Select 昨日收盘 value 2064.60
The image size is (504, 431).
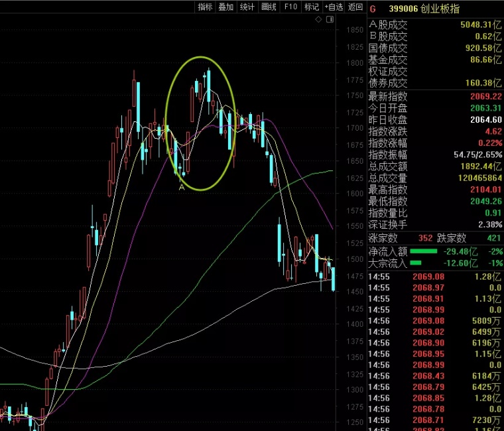pos(485,119)
